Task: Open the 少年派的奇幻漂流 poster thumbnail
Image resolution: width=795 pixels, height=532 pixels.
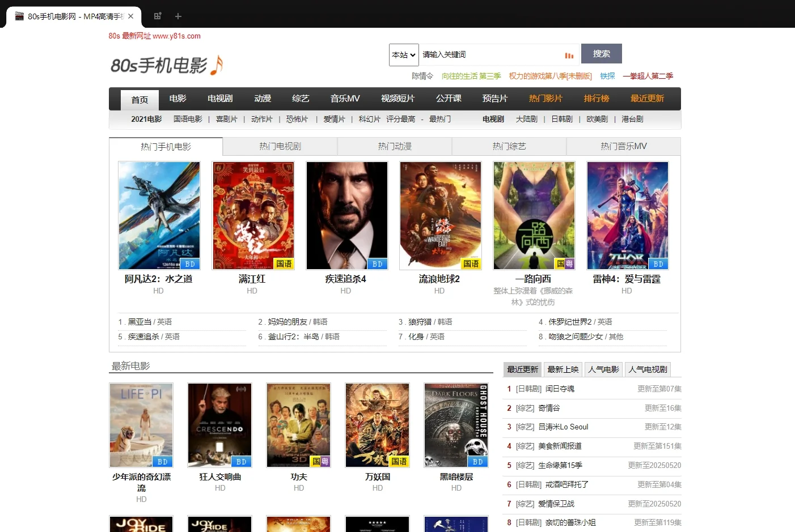Action: coord(141,425)
